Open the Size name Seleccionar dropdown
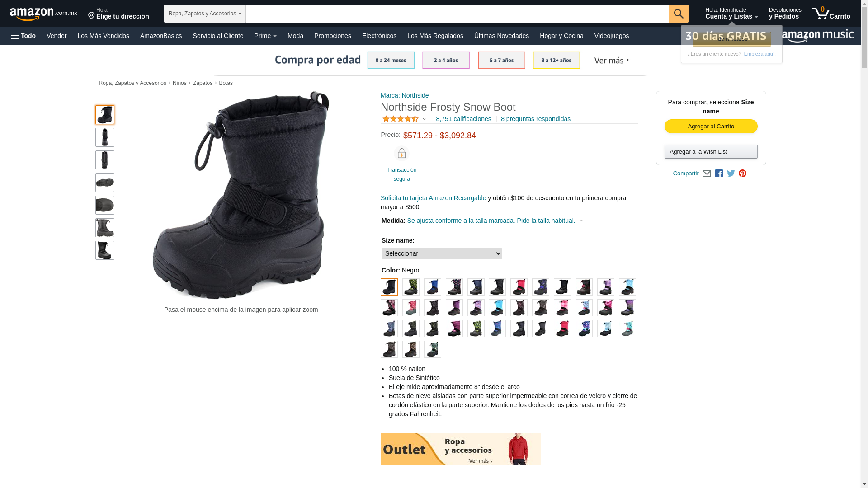Image resolution: width=868 pixels, height=488 pixels. tap(442, 253)
